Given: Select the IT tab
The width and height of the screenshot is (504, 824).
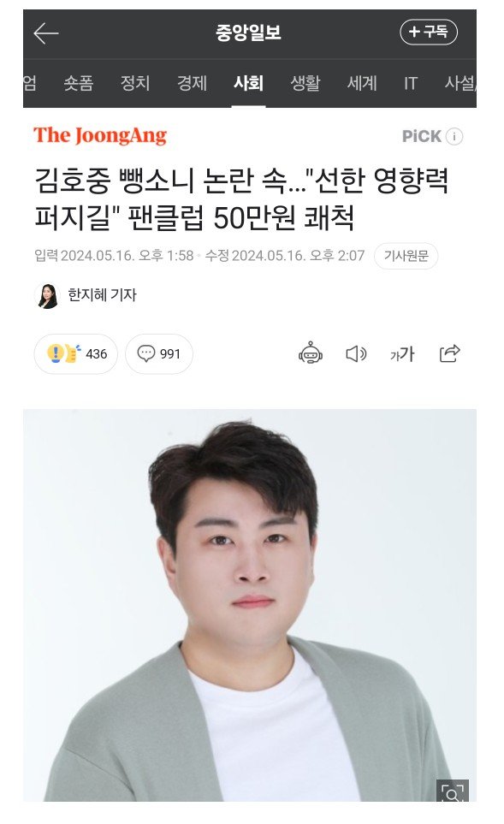Looking at the screenshot, I should [411, 83].
